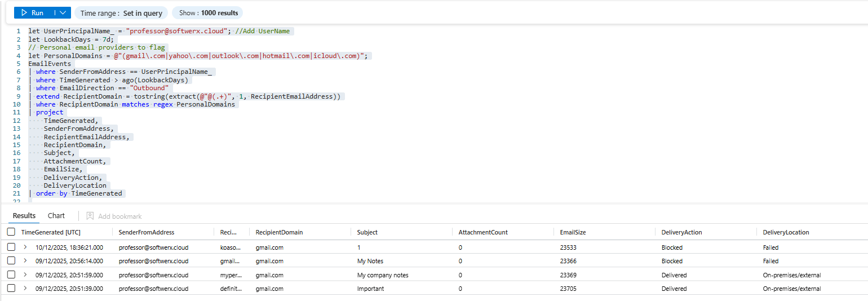Toggle the select-all rows checkbox

coord(11,232)
